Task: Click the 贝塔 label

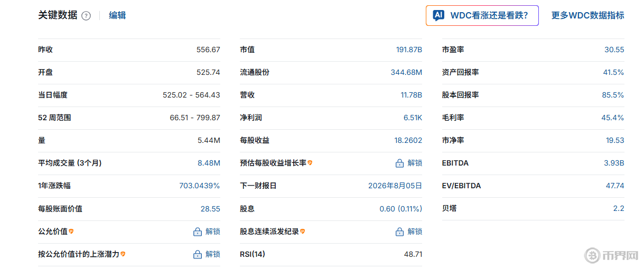Action: (x=450, y=208)
